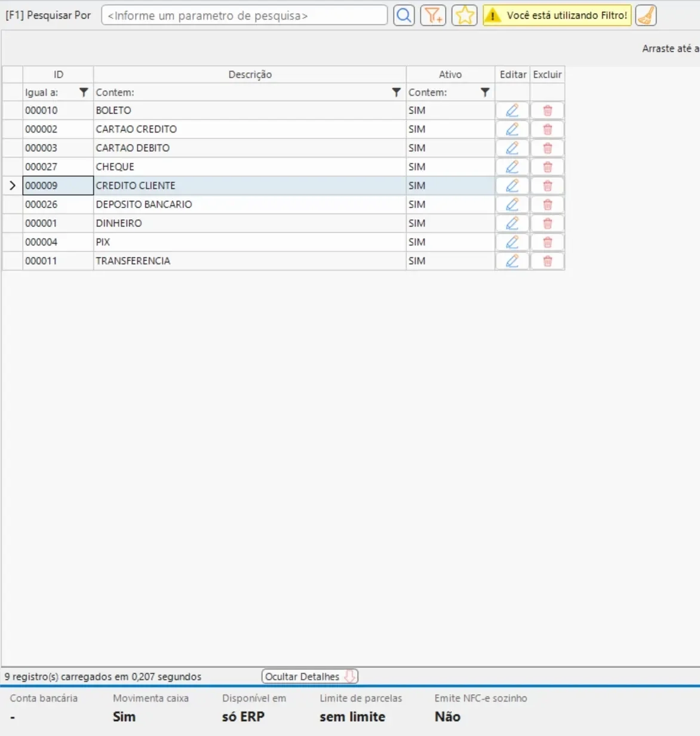
Task: Delete the CHEQUE record
Action: 548,167
